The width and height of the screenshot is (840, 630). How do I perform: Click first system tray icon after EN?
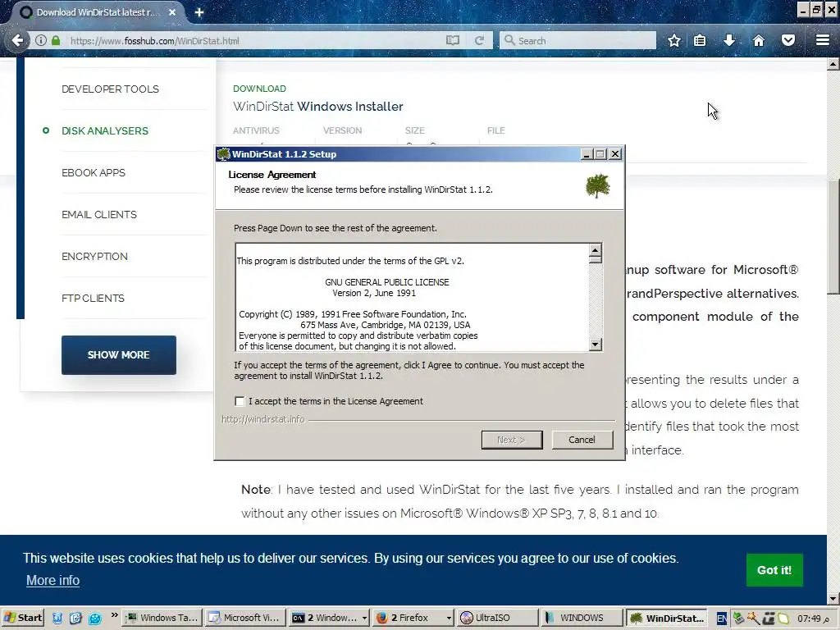[739, 619]
